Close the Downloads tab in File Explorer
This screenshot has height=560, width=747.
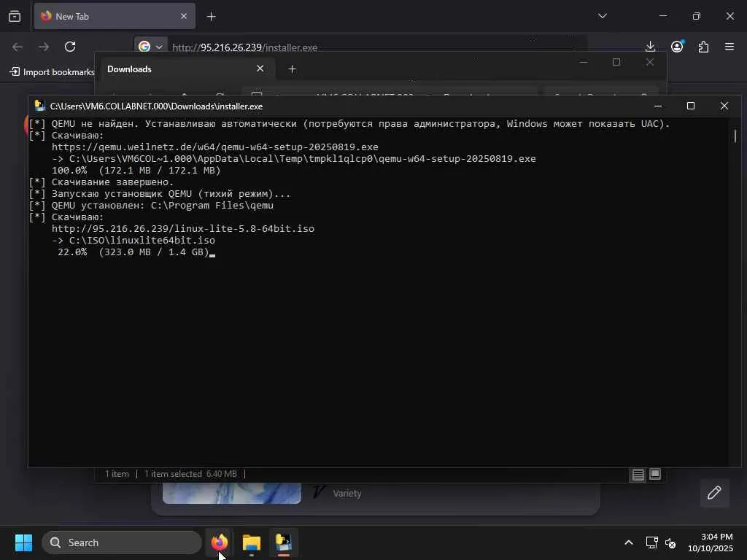[x=260, y=69]
